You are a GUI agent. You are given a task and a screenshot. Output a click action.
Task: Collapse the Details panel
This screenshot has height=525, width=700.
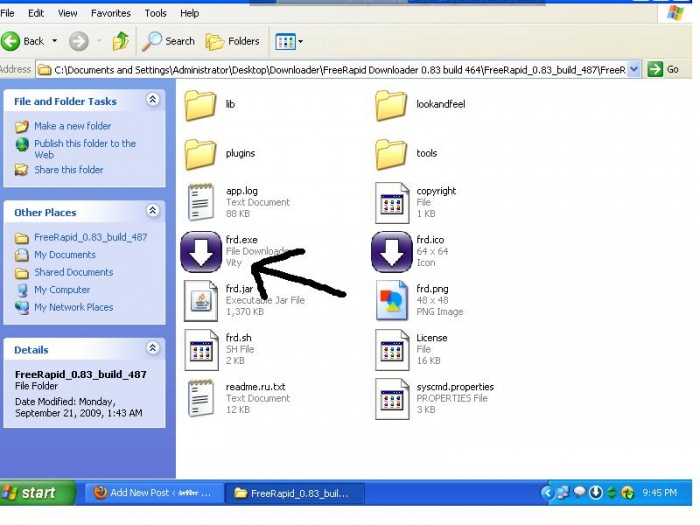pyautogui.click(x=153, y=348)
